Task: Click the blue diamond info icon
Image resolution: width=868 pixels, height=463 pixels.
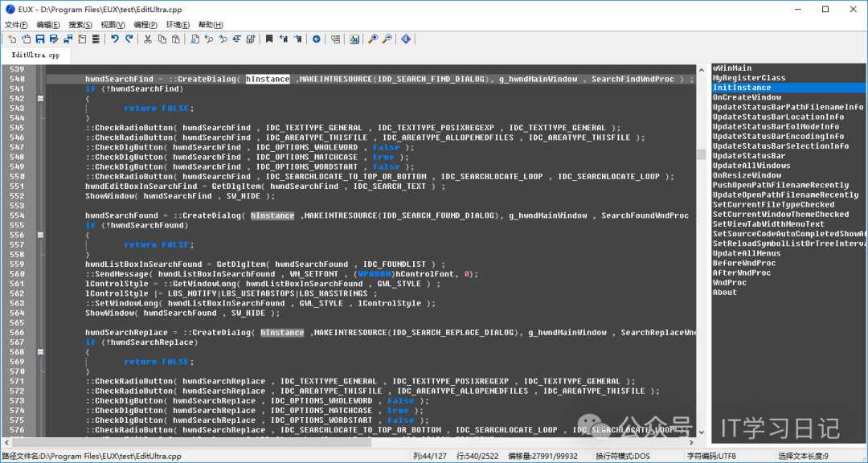Action: [x=406, y=39]
